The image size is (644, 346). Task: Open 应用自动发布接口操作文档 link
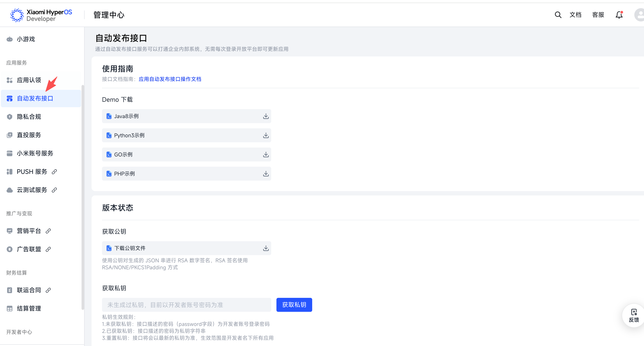point(170,79)
